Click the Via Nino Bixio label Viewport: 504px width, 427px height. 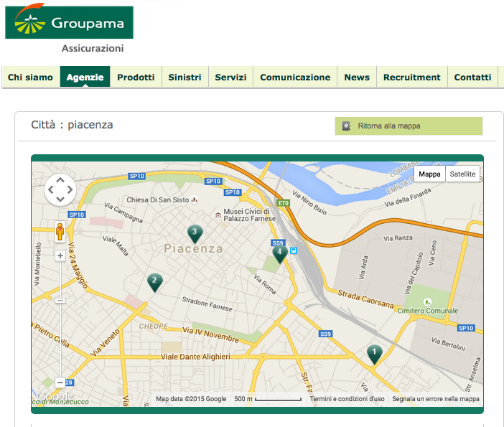point(309,202)
